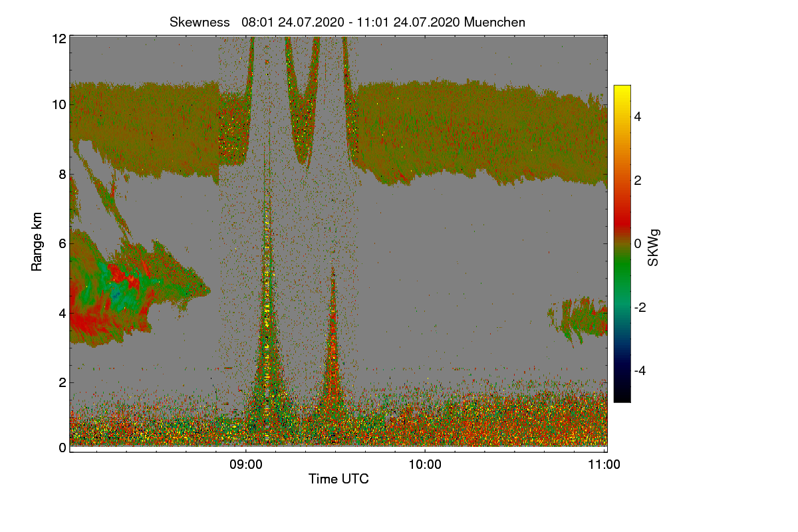Click the SKWg color bar legend
The width and height of the screenshot is (798, 532).
tap(622, 243)
